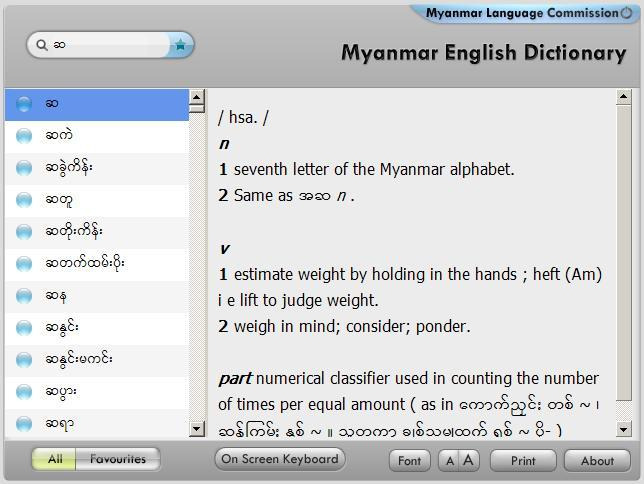Click definition pane scrollbar down arrow
This screenshot has width=644, height=484.
(623, 429)
